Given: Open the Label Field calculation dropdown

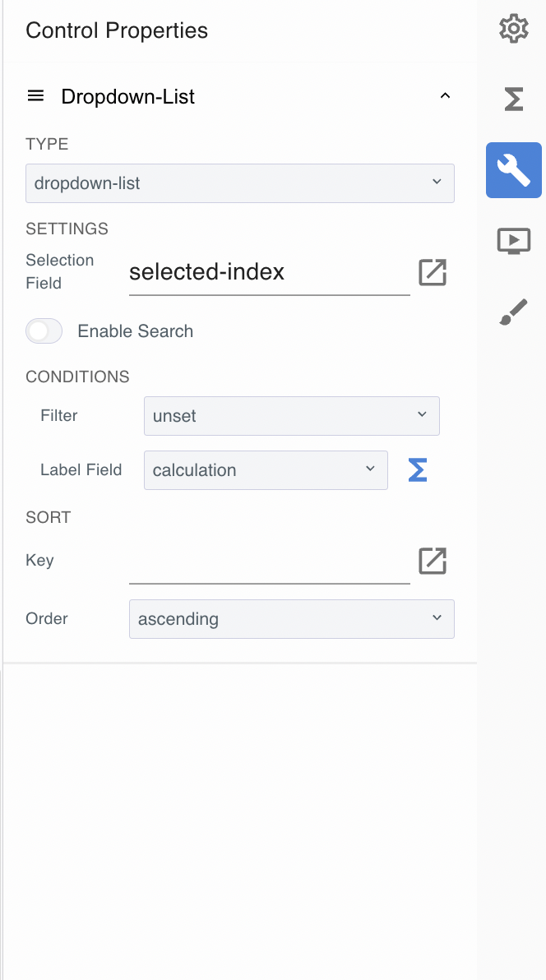Looking at the screenshot, I should point(266,470).
